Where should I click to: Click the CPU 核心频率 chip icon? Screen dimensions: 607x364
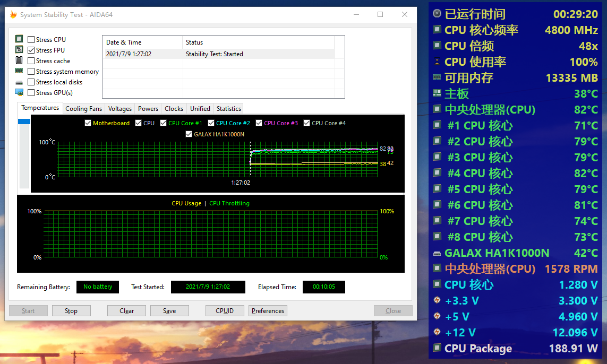(437, 30)
